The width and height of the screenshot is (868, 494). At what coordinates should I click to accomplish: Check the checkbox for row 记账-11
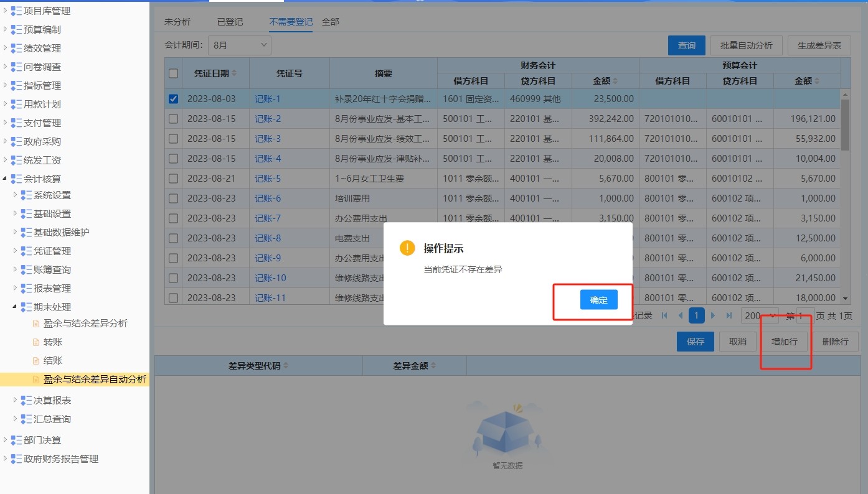(174, 298)
